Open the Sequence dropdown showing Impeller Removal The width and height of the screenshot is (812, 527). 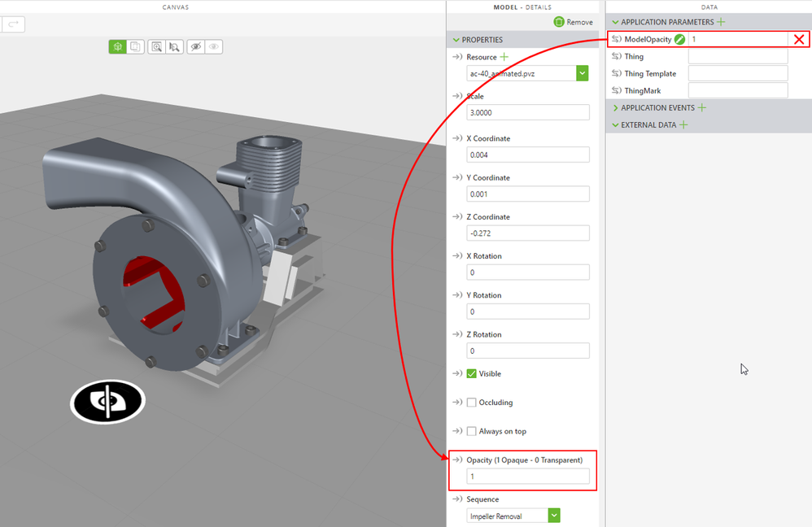pos(554,516)
